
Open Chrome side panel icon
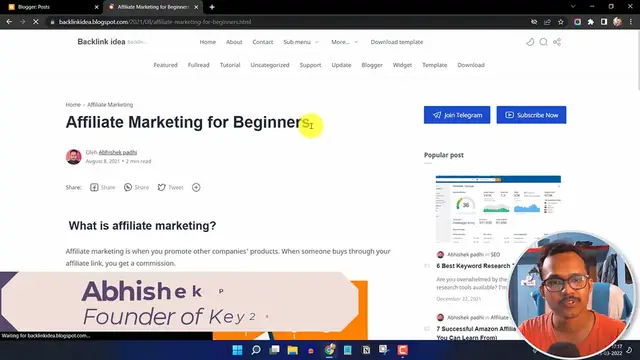pyautogui.click(x=604, y=22)
